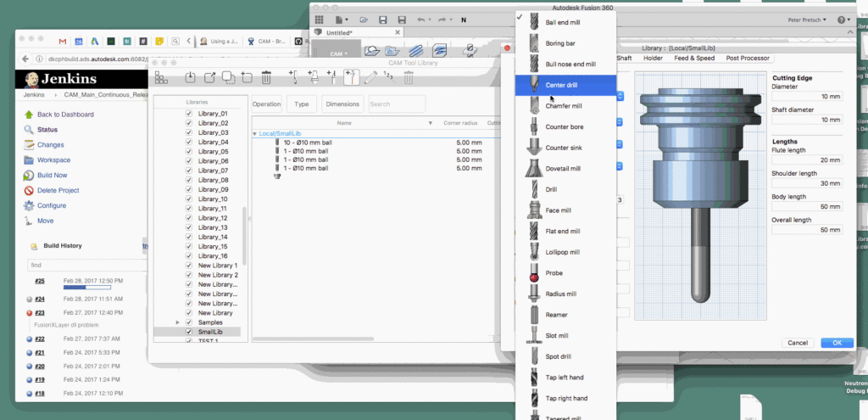Click the Gmail bookmark icon in browser
Screen dimensions: 868x420
coord(63,41)
